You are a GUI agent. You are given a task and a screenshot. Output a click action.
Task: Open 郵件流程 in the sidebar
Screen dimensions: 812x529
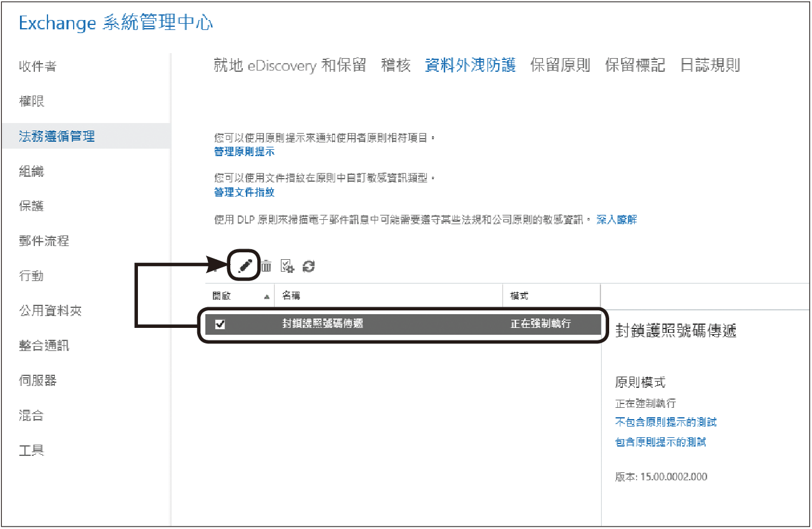[x=44, y=241]
